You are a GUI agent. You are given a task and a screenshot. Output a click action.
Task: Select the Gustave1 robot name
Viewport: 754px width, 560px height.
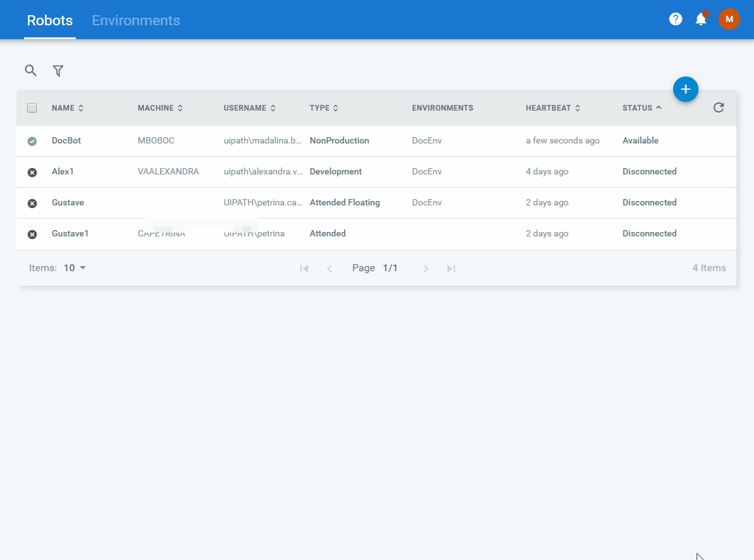[x=70, y=233]
